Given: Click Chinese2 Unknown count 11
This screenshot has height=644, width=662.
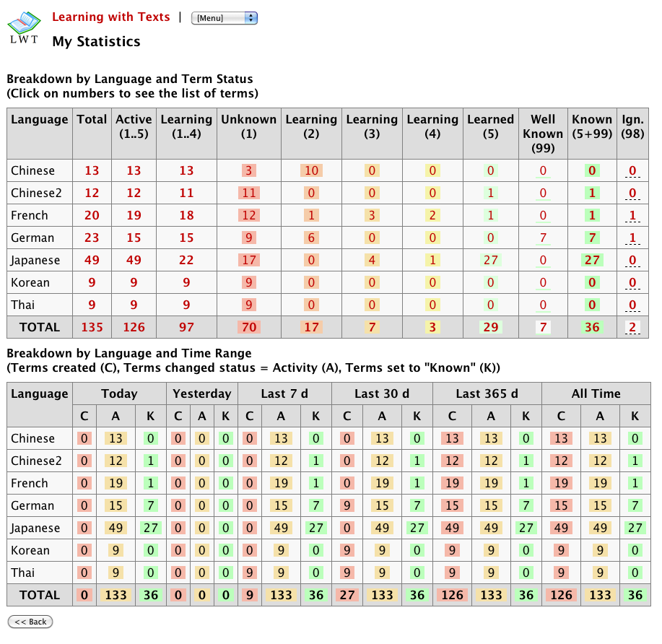Looking at the screenshot, I should (248, 193).
